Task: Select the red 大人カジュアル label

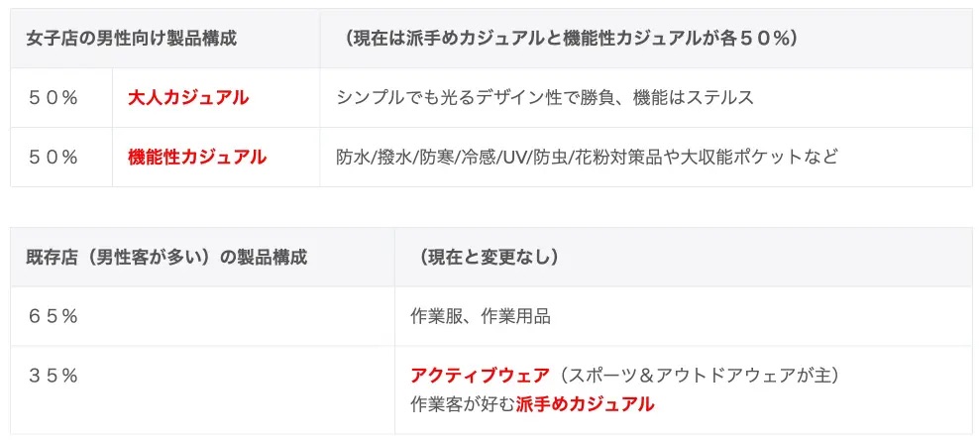Action: point(188,97)
